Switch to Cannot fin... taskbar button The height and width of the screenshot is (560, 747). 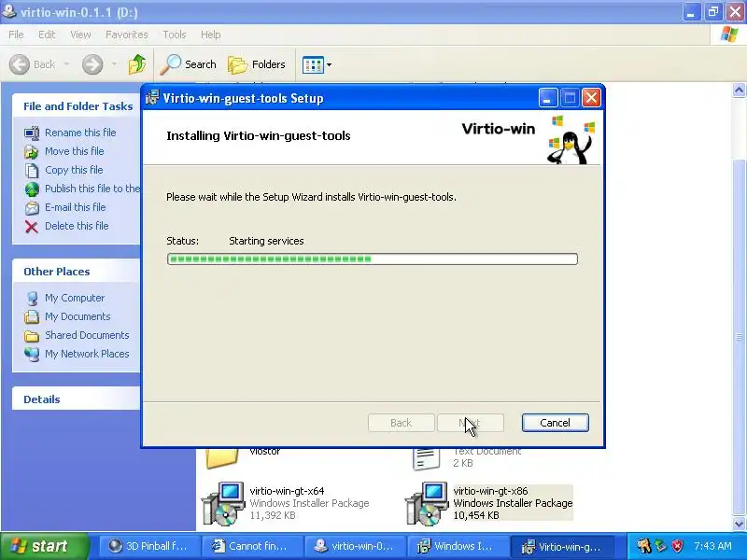(x=251, y=546)
